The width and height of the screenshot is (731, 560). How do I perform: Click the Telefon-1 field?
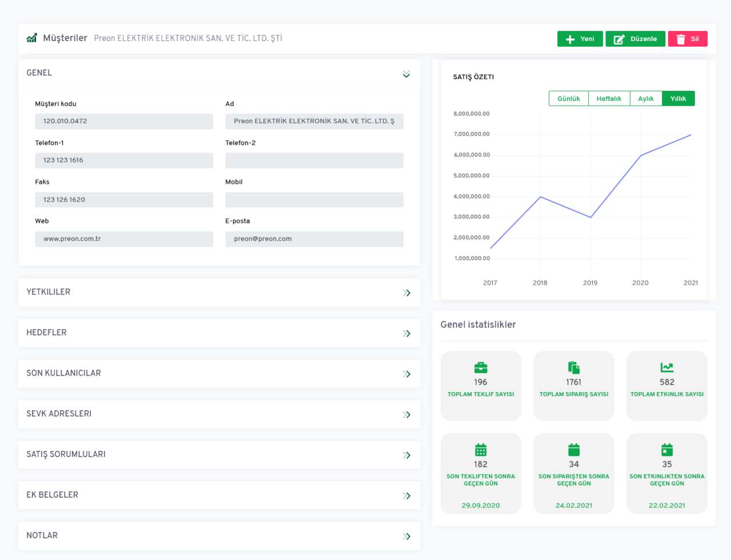[x=124, y=160]
